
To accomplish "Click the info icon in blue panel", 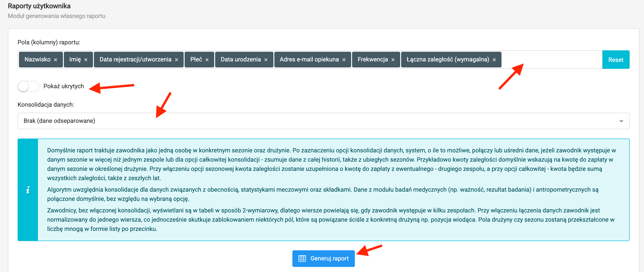I will (28, 190).
